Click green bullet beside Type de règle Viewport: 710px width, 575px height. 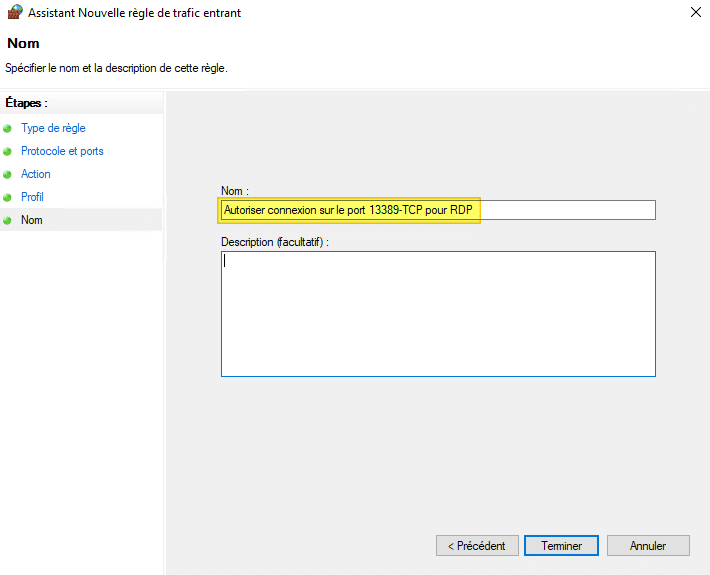coord(8,129)
